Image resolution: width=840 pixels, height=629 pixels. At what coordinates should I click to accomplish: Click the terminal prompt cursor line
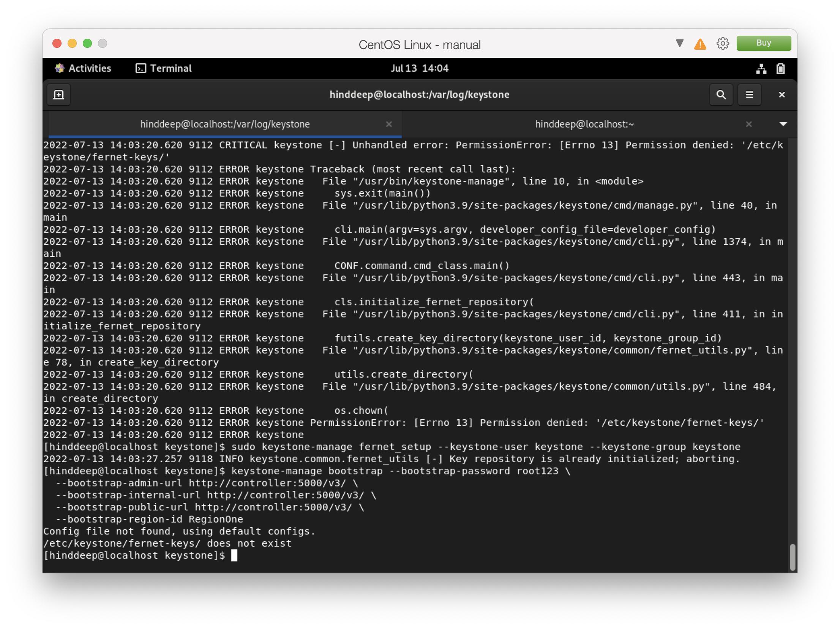click(141, 555)
